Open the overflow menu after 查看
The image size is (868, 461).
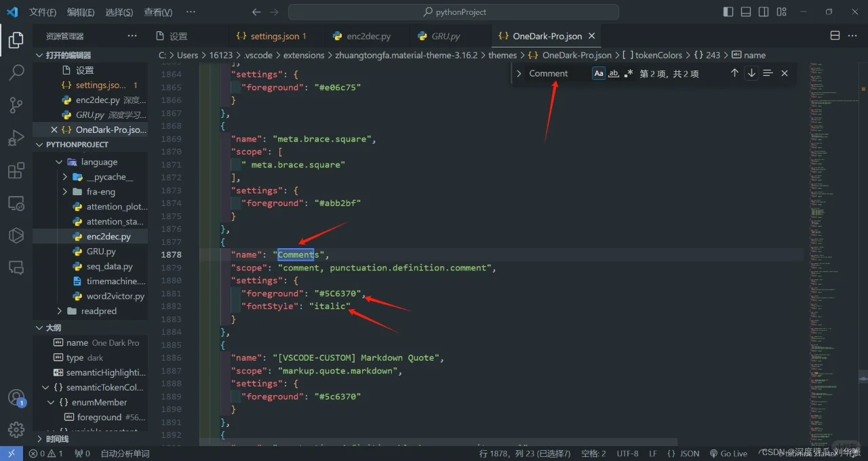point(191,12)
